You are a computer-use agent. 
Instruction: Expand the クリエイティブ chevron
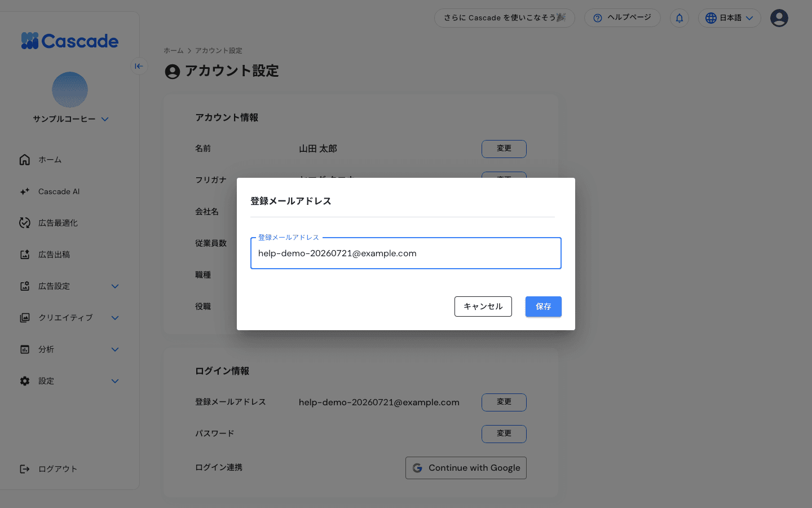(x=115, y=318)
